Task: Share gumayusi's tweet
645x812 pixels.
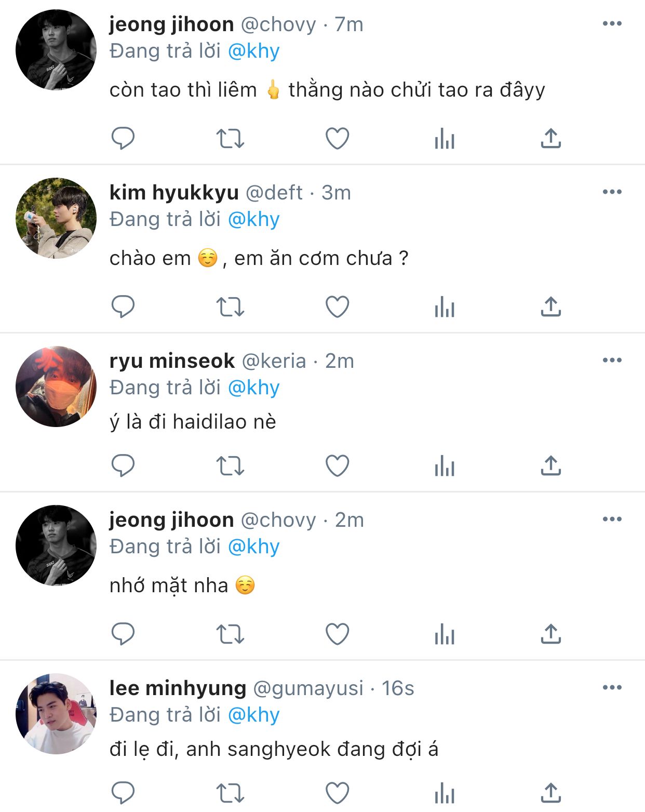Action: 551,793
